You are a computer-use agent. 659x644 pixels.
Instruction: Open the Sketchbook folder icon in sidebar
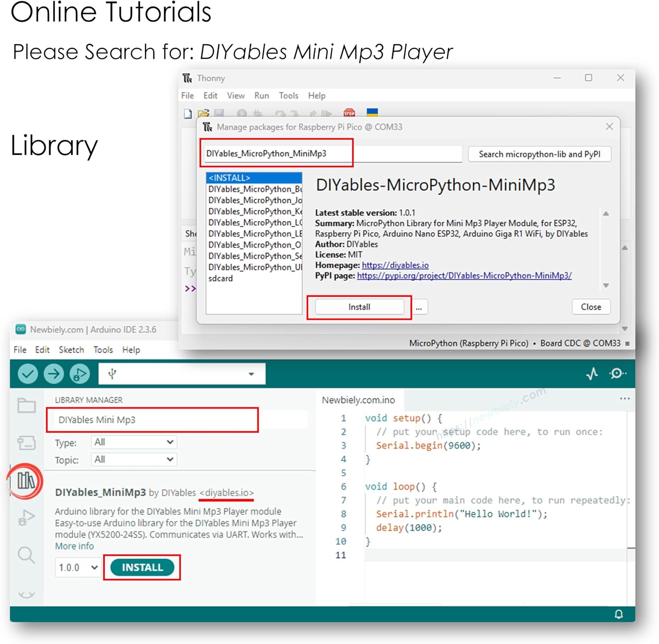click(x=26, y=405)
